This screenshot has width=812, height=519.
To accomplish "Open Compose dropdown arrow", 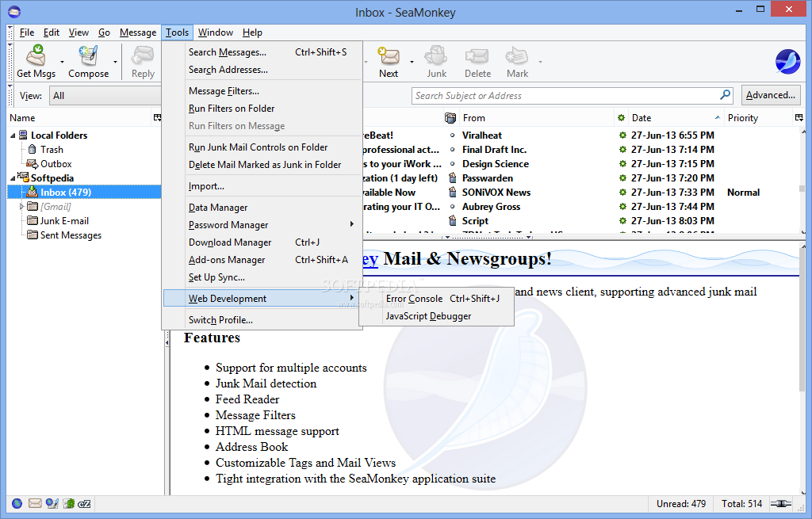I will tap(115, 62).
